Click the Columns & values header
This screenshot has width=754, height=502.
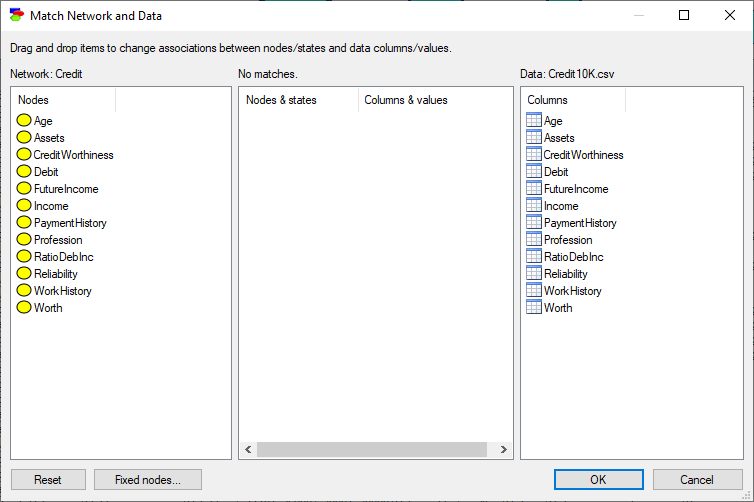tap(436, 100)
